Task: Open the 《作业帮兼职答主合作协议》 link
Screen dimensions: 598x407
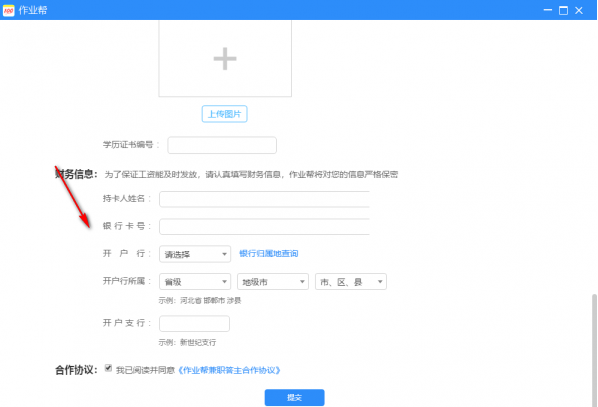Action: (229, 370)
